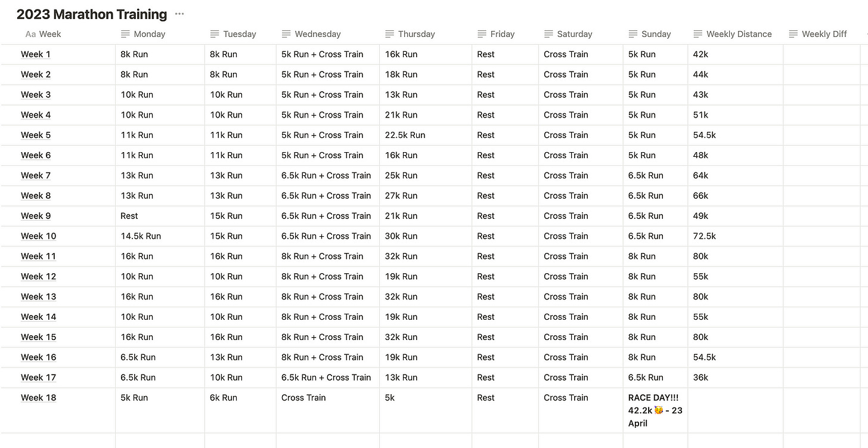Viewport: 868px width, 448px height.
Task: Select Week 16 Monday 6.5k Run cell
Action: [160, 357]
